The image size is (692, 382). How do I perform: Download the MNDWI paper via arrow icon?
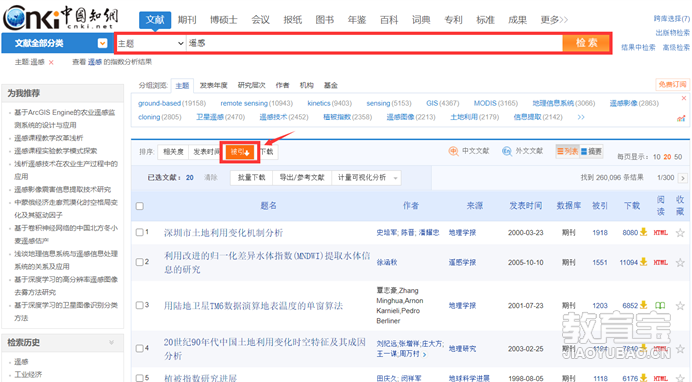click(x=643, y=262)
